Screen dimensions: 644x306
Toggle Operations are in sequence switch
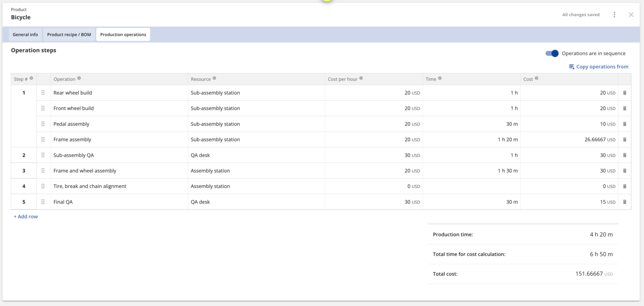click(x=552, y=53)
